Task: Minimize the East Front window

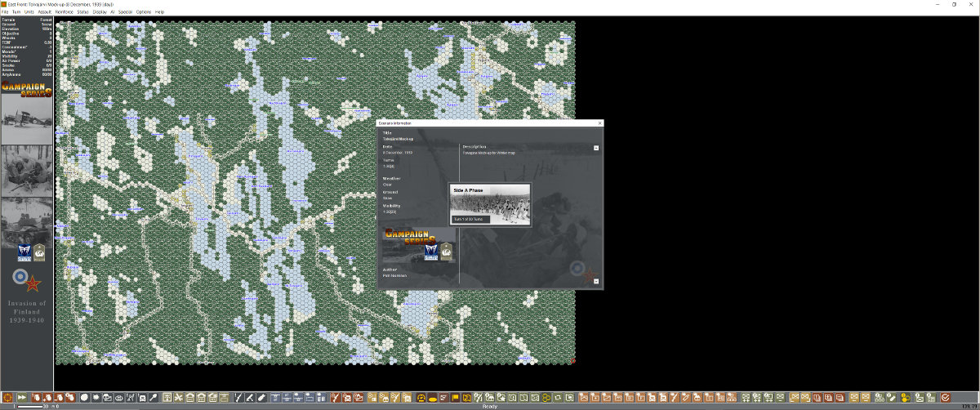Action: [x=936, y=3]
